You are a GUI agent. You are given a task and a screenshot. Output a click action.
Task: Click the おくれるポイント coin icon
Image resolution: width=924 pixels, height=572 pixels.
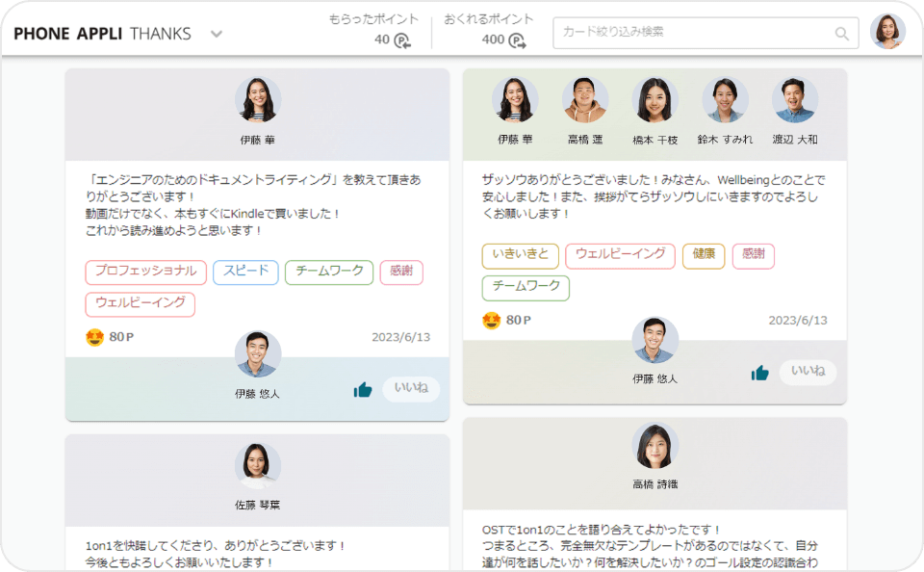[517, 39]
